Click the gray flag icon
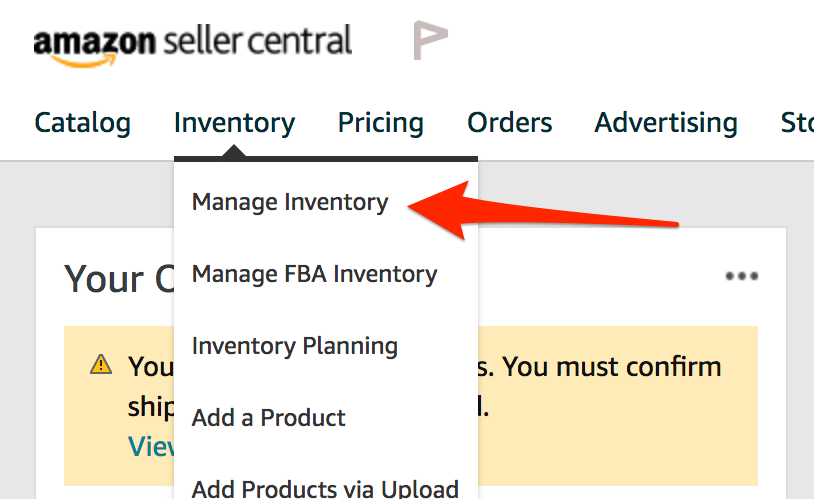The height and width of the screenshot is (499, 814). click(430, 41)
